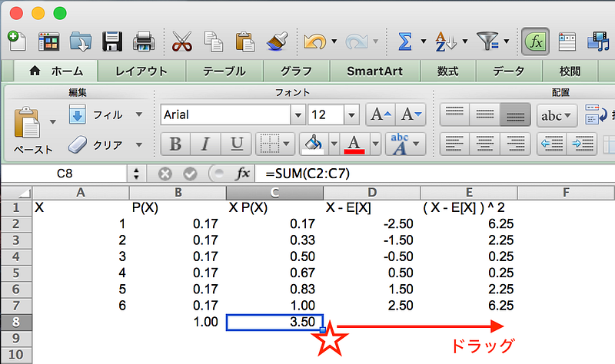Viewport: 615px width, 364px height.
Task: Click the formula bar =SUM(C2:C7)
Action: pos(307,174)
